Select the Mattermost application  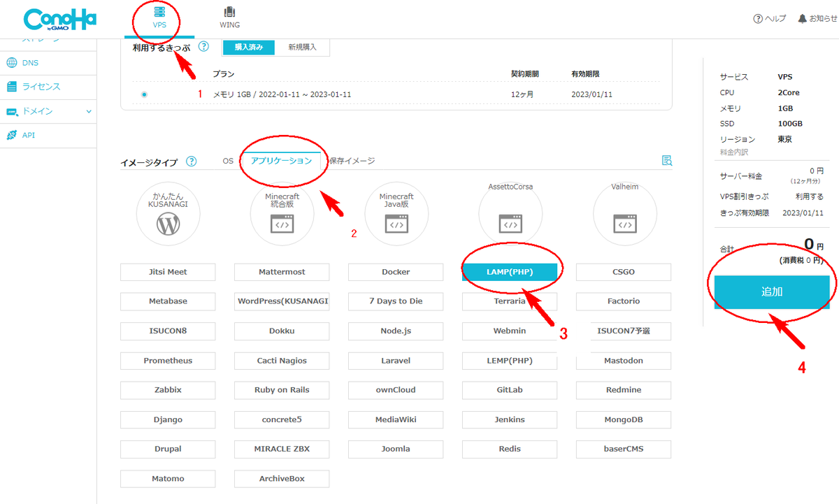(282, 272)
